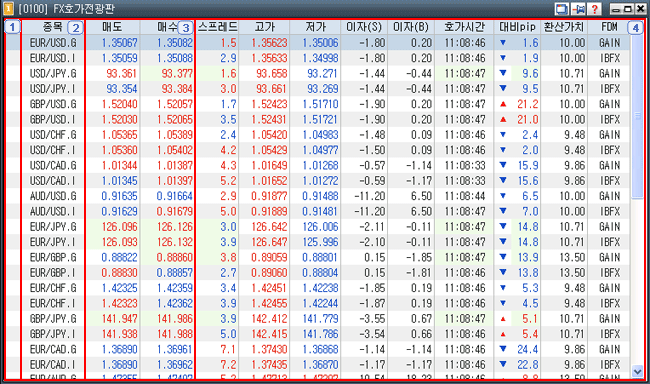Viewport: 650px width, 384px height.
Task: Click the 4.2 spread of USD/CHF.I
Action: 228,150
